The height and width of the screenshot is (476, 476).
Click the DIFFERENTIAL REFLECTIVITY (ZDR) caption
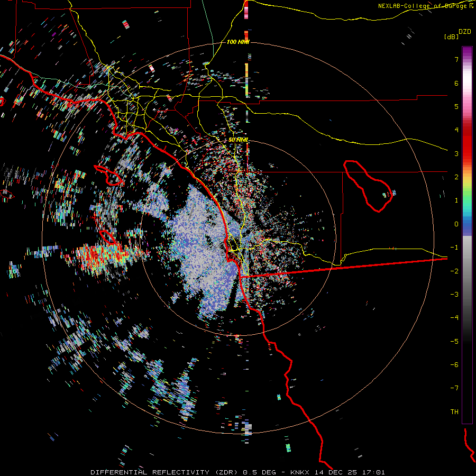(165, 472)
